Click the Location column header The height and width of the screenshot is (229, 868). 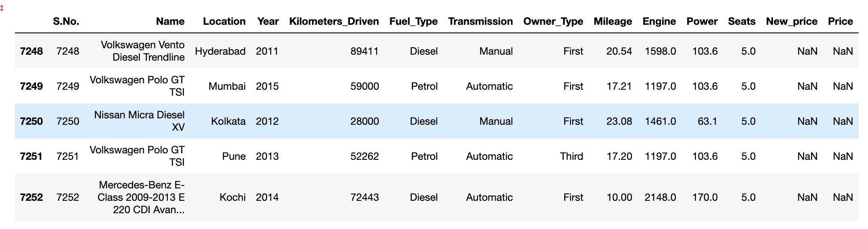tap(224, 21)
